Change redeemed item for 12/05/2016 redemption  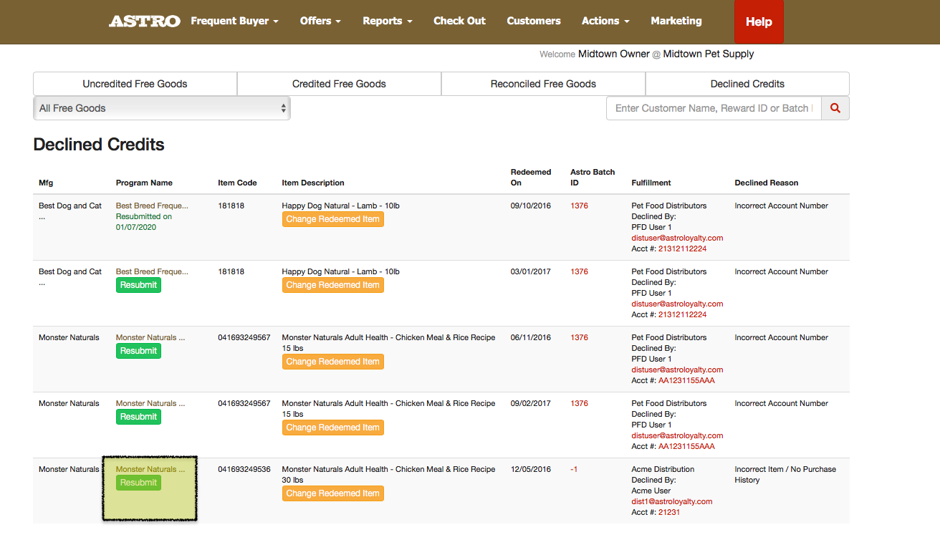click(332, 493)
